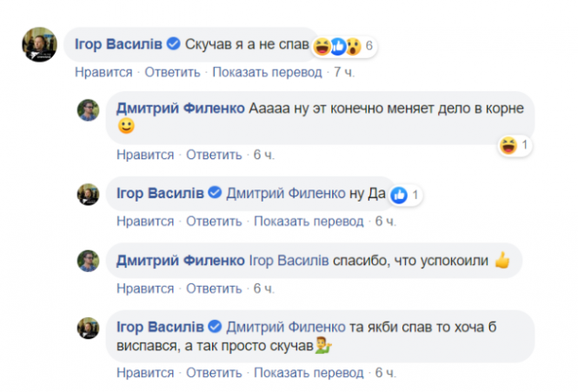Click Ігор Василів's avatar on last reply

pyautogui.click(x=90, y=327)
